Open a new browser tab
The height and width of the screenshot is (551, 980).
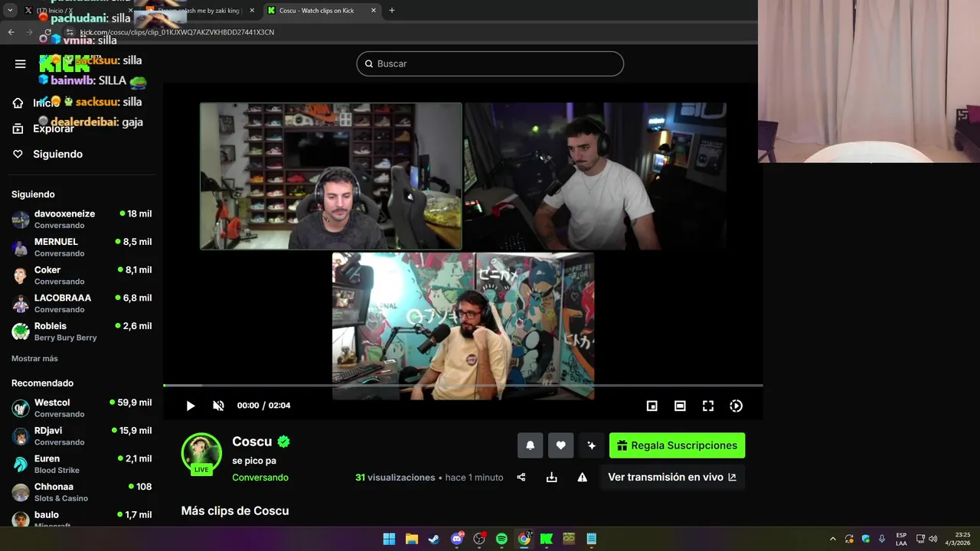[x=392, y=11]
